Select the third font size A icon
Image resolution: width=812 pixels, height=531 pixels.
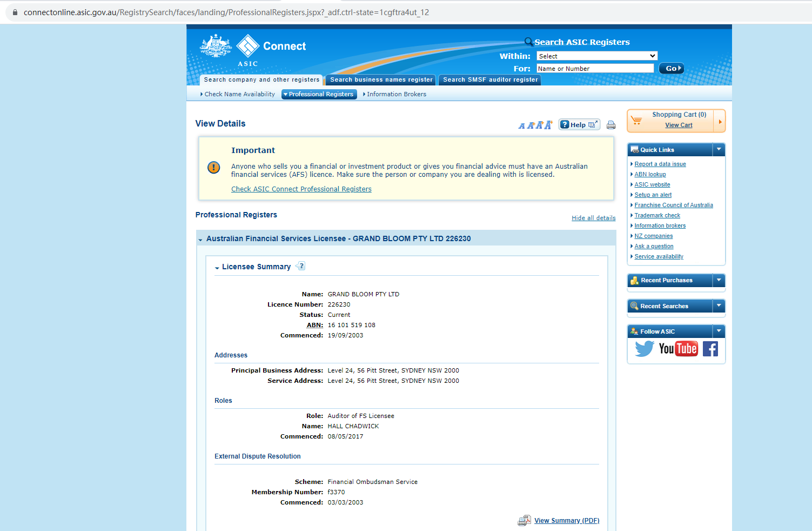click(x=539, y=125)
